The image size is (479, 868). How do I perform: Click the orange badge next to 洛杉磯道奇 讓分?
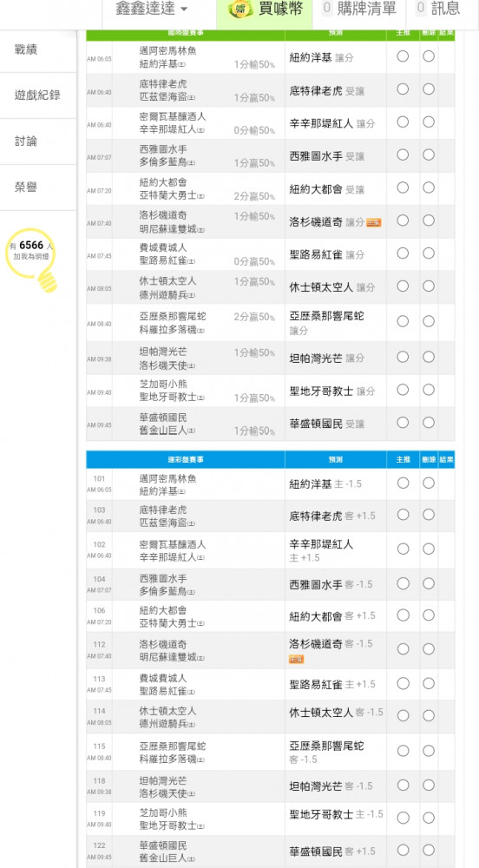[x=374, y=222]
